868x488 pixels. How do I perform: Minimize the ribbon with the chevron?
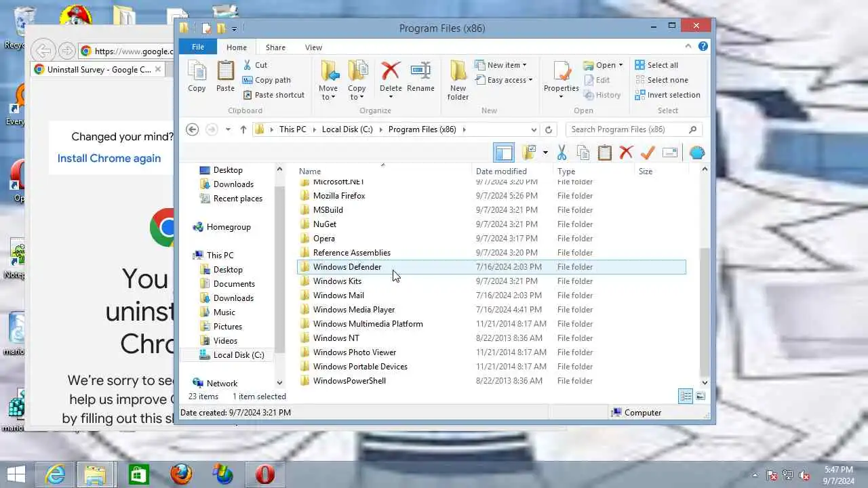688,47
